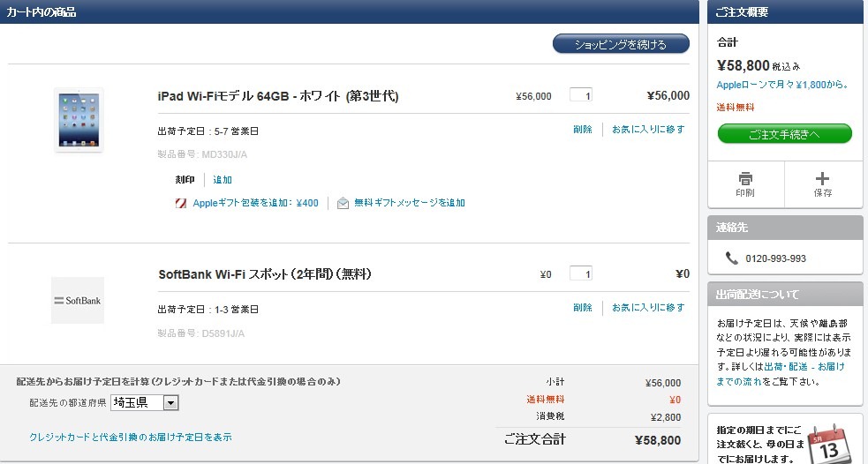Click 削除 for SoftBank Wi-Fi spot
The image size is (868, 464).
click(583, 307)
